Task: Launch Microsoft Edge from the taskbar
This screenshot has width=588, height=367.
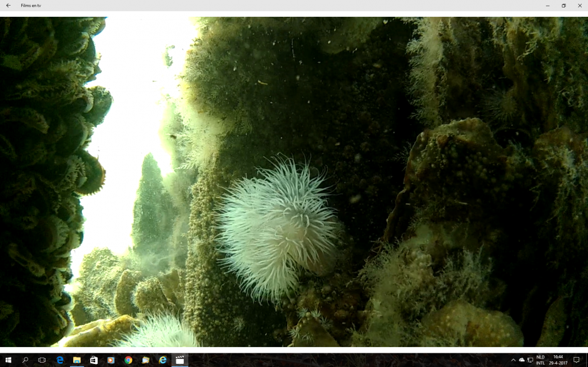Action: [59, 360]
